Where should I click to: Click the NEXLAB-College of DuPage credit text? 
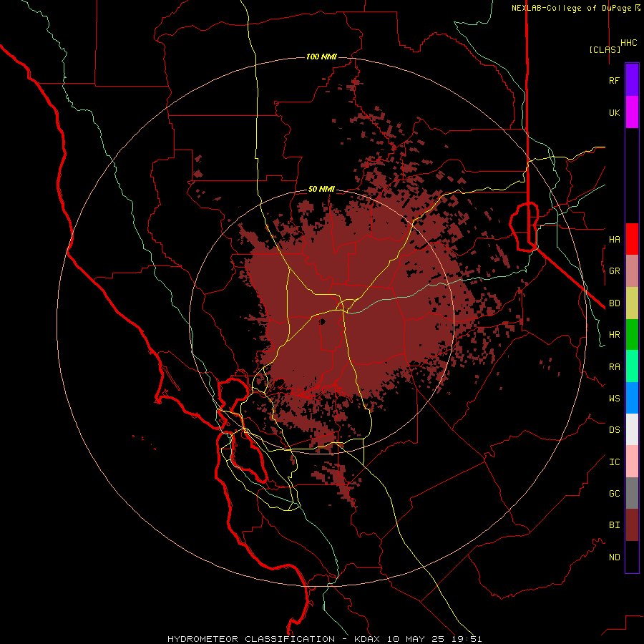point(575,8)
